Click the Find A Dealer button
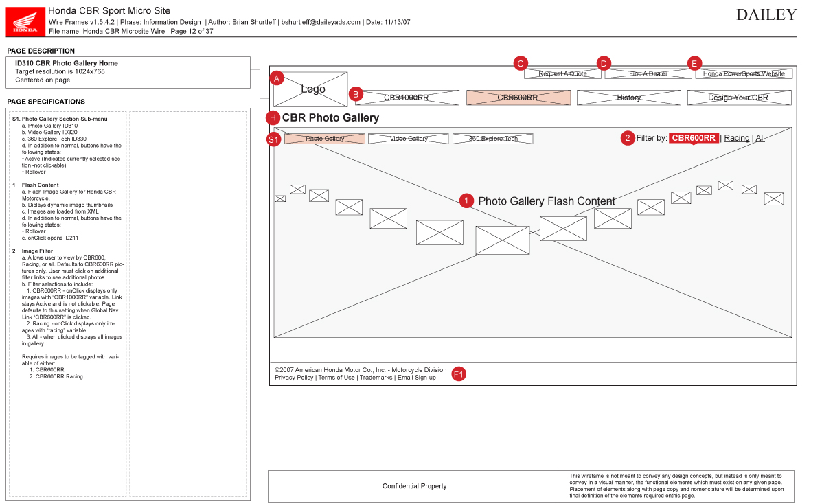This screenshot has width=822, height=504. [x=648, y=73]
